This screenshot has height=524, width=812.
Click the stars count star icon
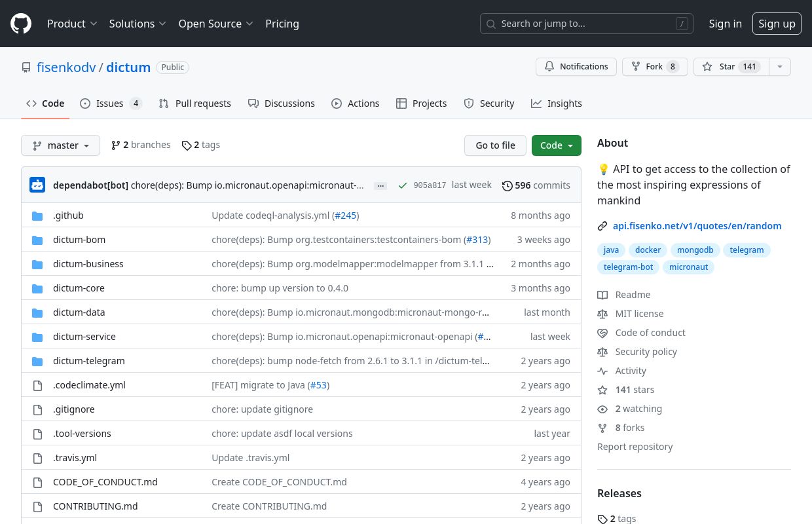click(x=602, y=390)
